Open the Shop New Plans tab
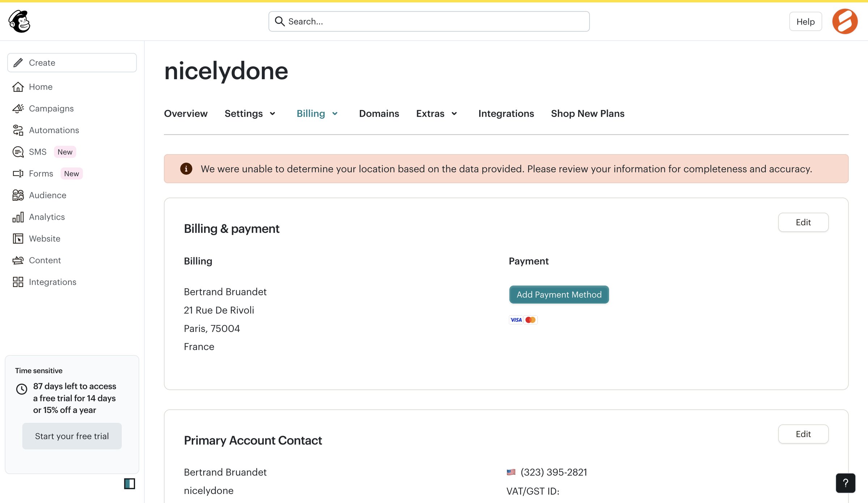 pyautogui.click(x=588, y=114)
